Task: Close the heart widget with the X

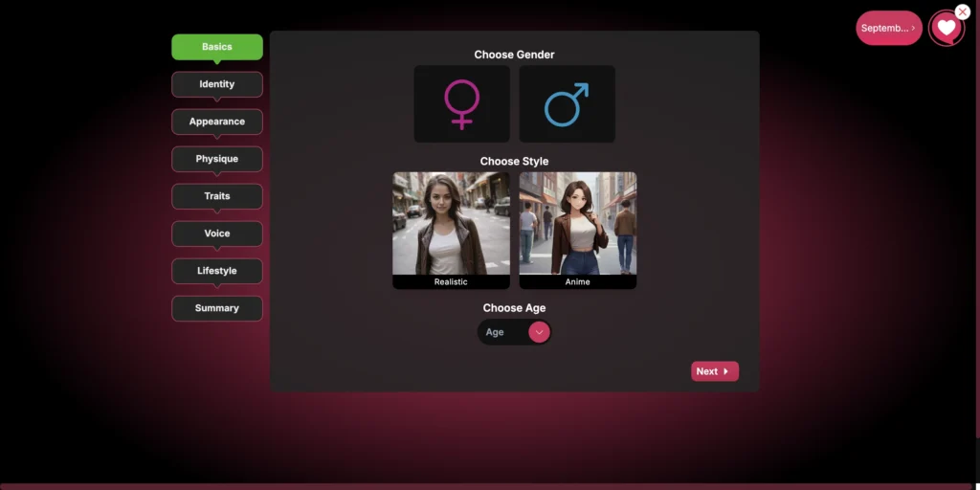Action: pos(963,11)
